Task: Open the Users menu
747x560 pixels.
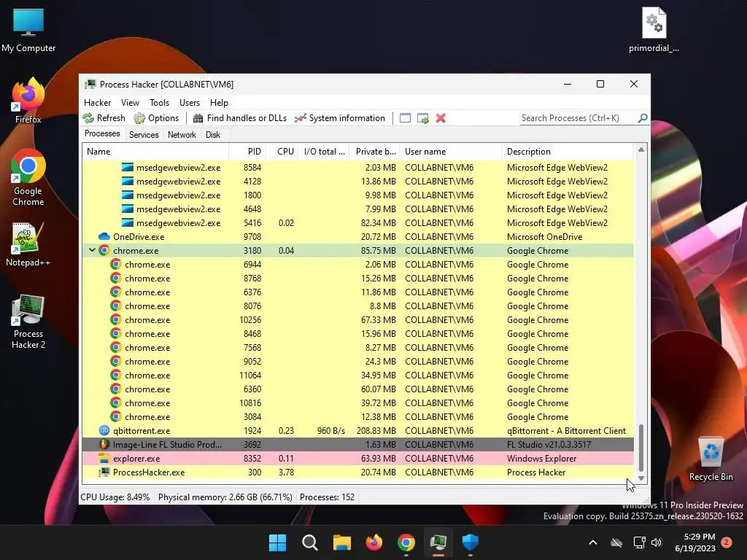Action: (190, 103)
